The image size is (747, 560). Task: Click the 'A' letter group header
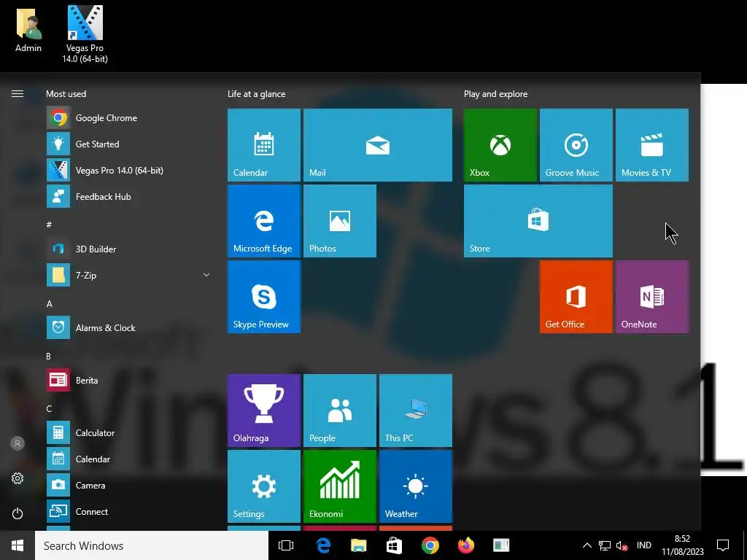[x=49, y=304]
